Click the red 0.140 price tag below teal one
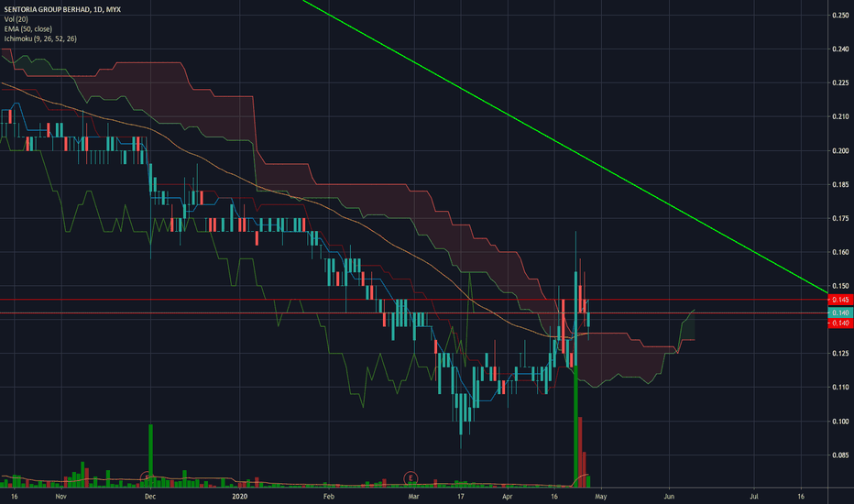Viewport: 854px width, 504px height. (x=840, y=323)
